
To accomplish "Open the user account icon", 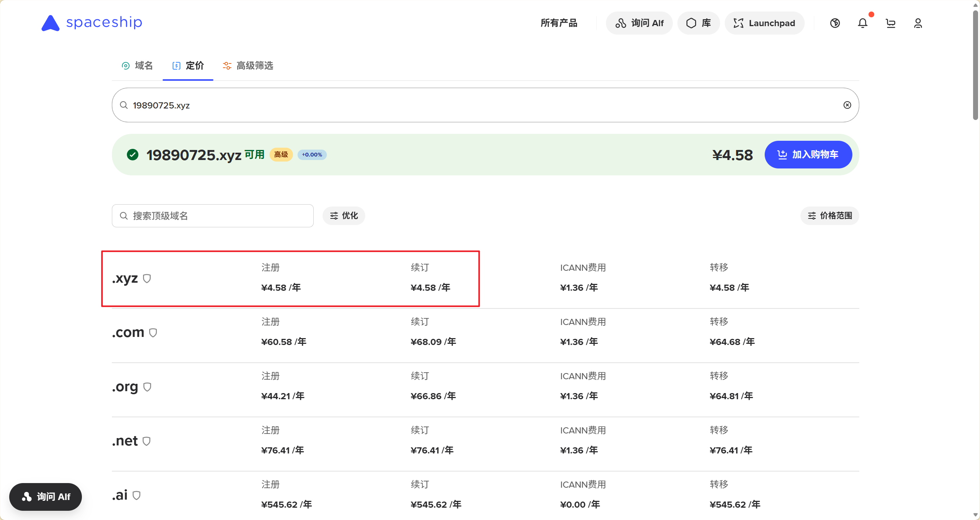I will 918,23.
